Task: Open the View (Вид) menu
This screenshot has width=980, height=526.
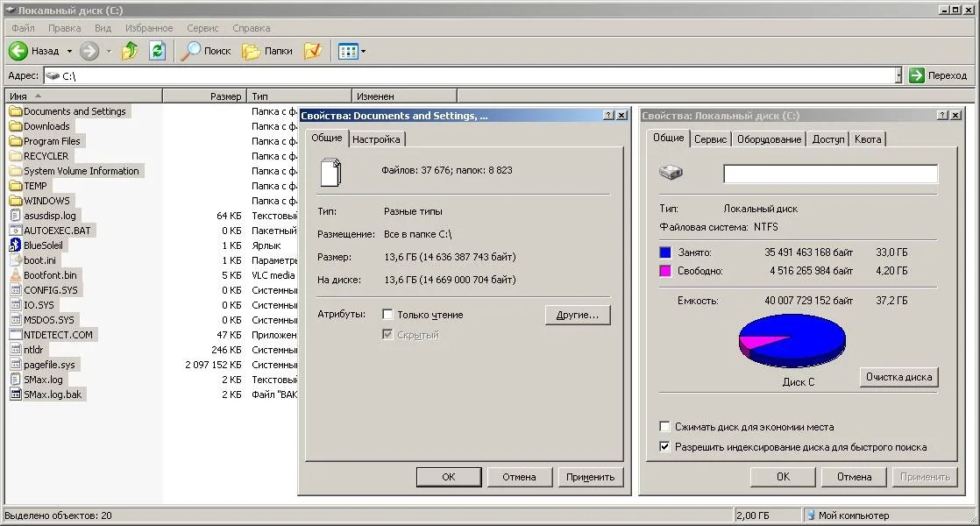Action: (x=103, y=28)
